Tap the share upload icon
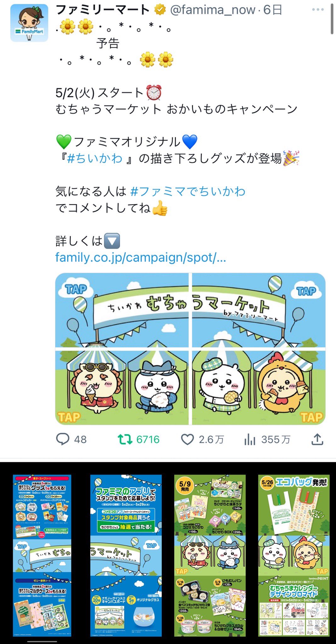The width and height of the screenshot is (336, 644). tap(317, 439)
